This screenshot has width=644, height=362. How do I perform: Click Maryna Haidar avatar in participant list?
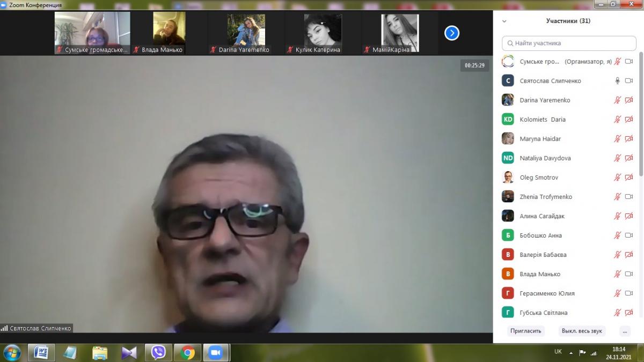coord(508,139)
